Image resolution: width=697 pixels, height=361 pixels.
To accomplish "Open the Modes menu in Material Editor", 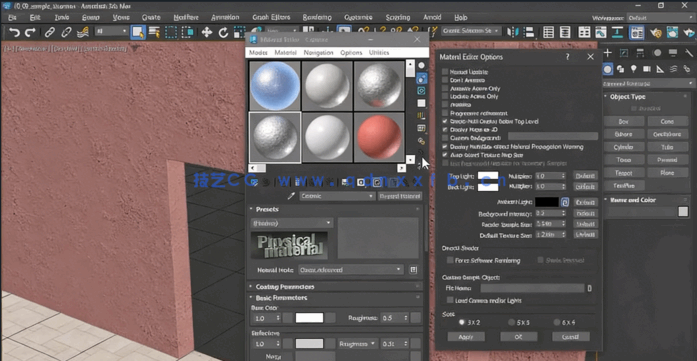I will point(258,52).
